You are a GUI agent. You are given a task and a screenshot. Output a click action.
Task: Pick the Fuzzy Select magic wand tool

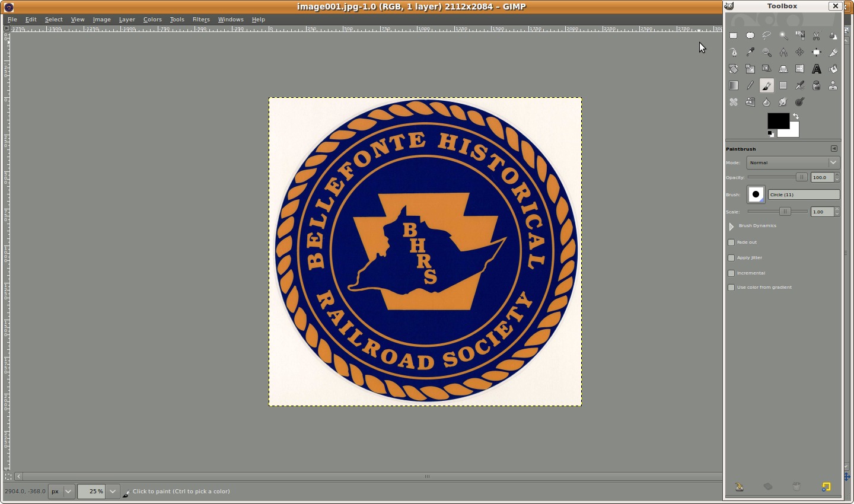(783, 36)
